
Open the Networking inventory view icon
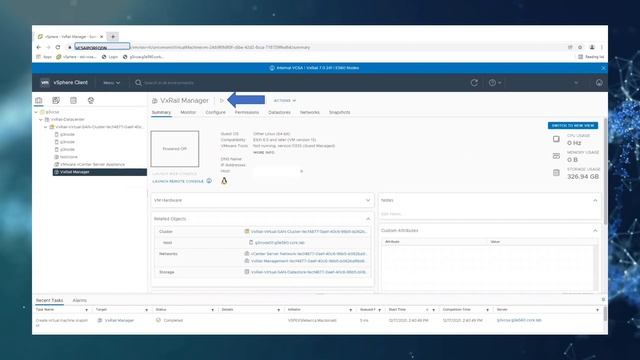click(91, 100)
